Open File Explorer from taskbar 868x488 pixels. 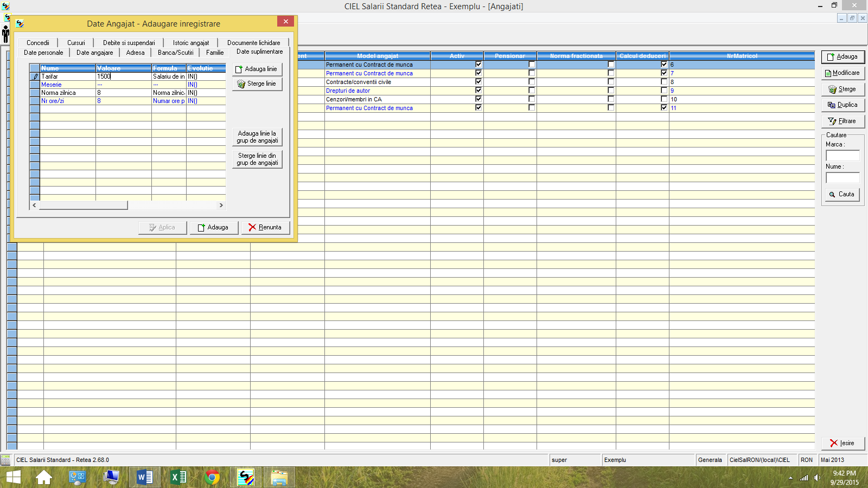279,477
